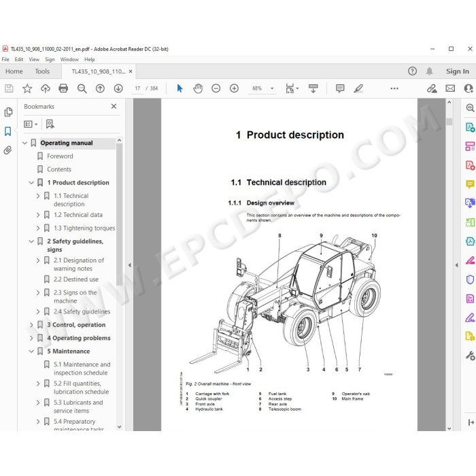Screen dimensions: 476x476
Task: Open the View menu
Action: point(34,59)
